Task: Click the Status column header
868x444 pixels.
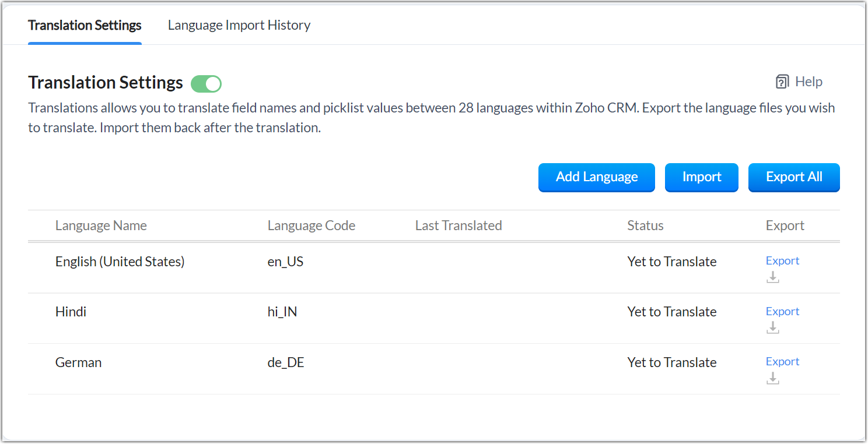Action: tap(645, 225)
